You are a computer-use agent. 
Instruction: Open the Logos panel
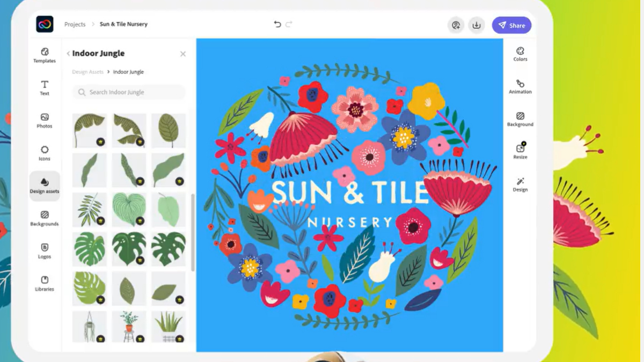tap(45, 252)
